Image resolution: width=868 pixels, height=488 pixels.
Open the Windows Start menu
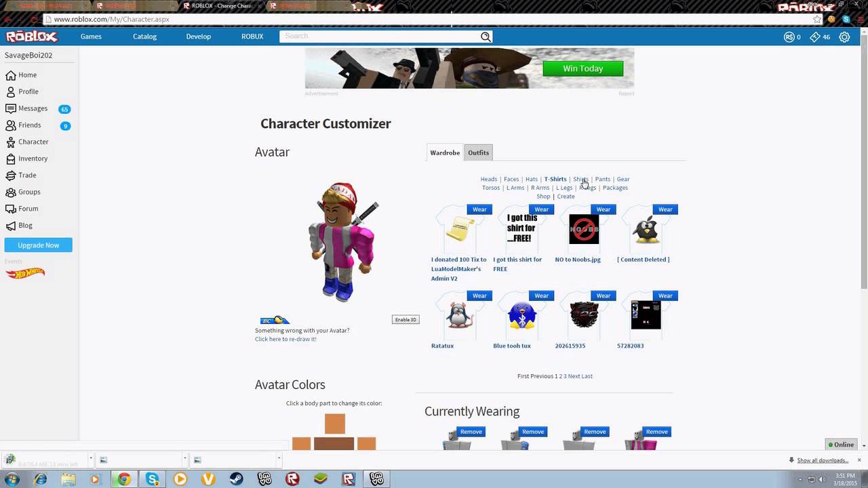(x=12, y=479)
